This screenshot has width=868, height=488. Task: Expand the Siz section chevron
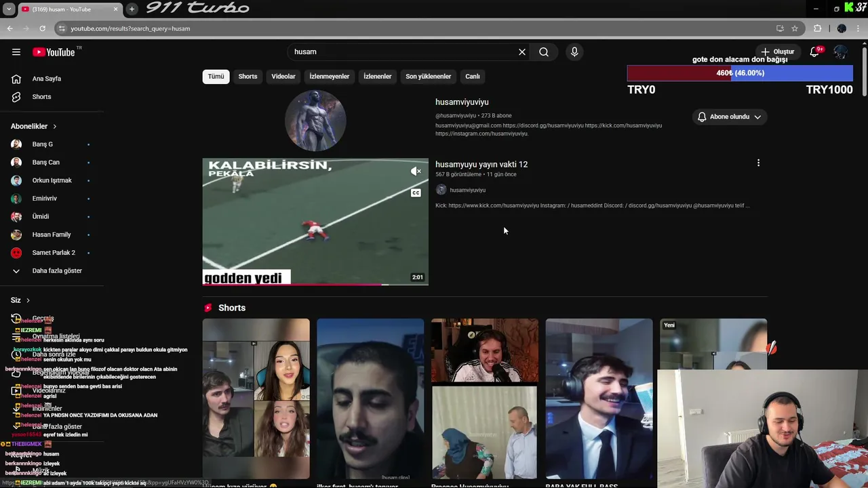pos(28,300)
